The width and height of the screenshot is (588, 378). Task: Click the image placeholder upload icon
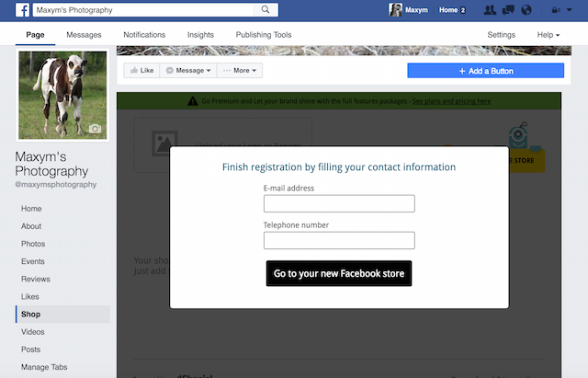coord(164,143)
